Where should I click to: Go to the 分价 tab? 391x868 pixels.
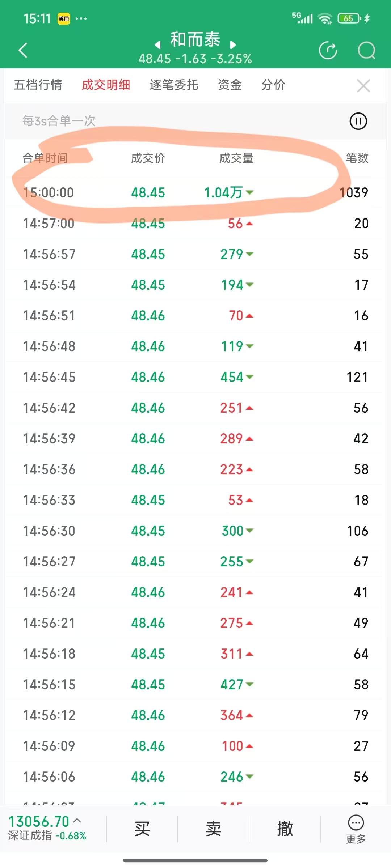(x=273, y=85)
